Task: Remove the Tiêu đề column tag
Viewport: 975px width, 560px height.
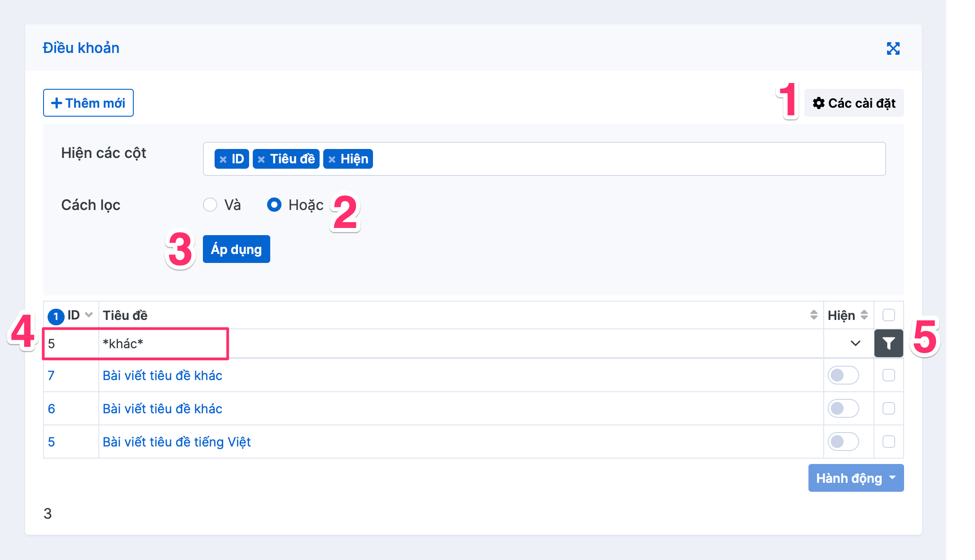Action: click(261, 159)
